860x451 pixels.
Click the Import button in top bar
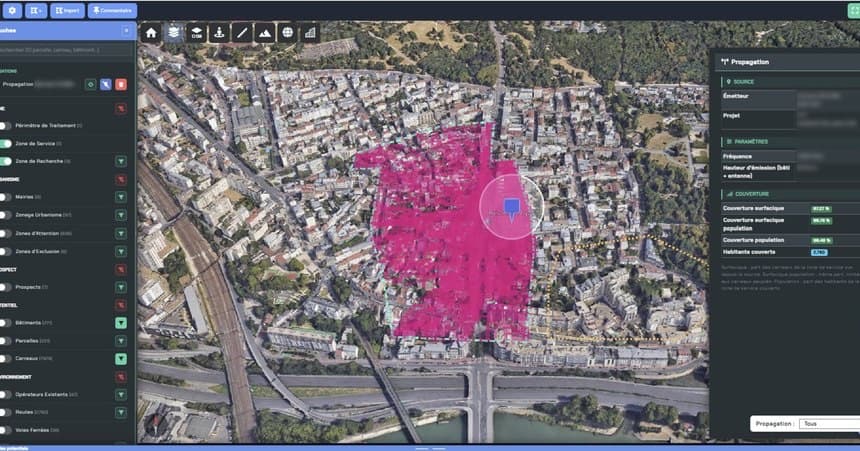coord(67,10)
